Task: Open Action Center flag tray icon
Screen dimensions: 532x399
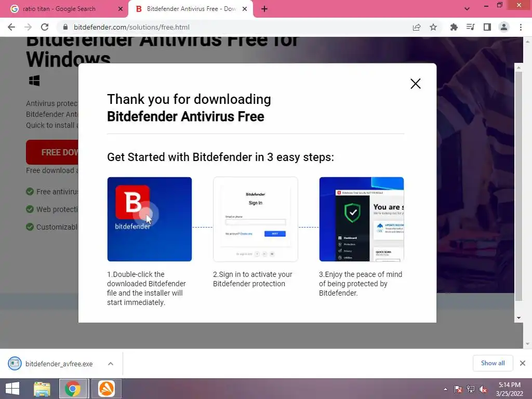Action: point(458,389)
